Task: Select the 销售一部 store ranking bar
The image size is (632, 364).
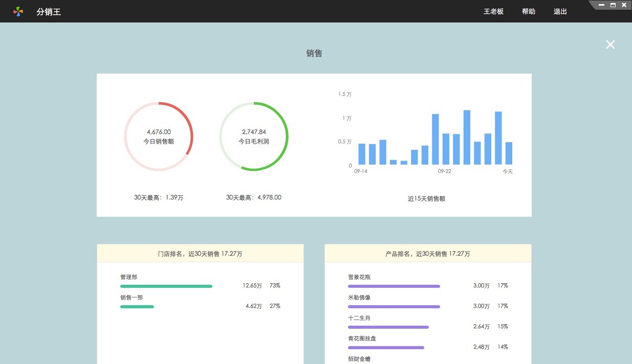Action: click(137, 307)
